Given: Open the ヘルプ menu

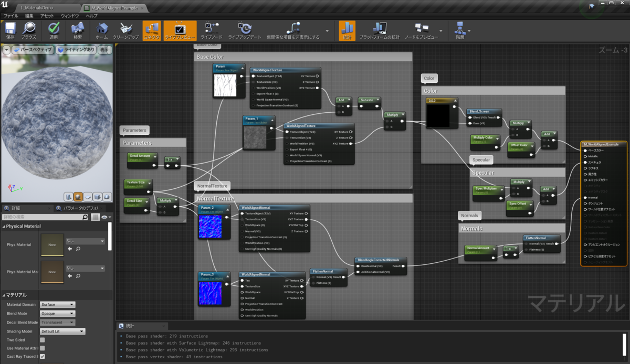Looking at the screenshot, I should click(92, 16).
